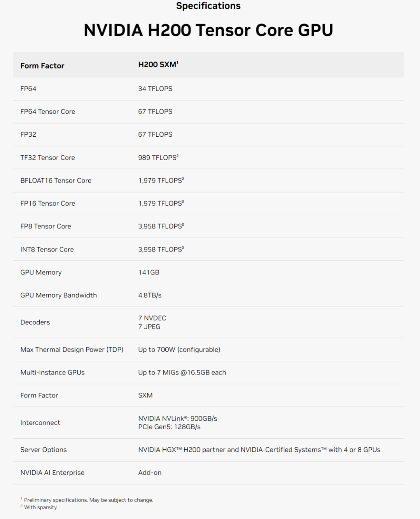Click the TF32 Tensor Core label

(47, 158)
